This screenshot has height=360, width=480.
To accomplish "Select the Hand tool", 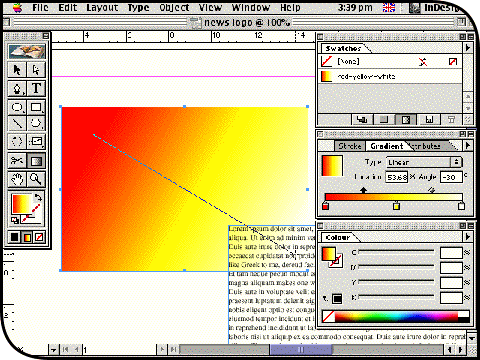I will [17, 179].
